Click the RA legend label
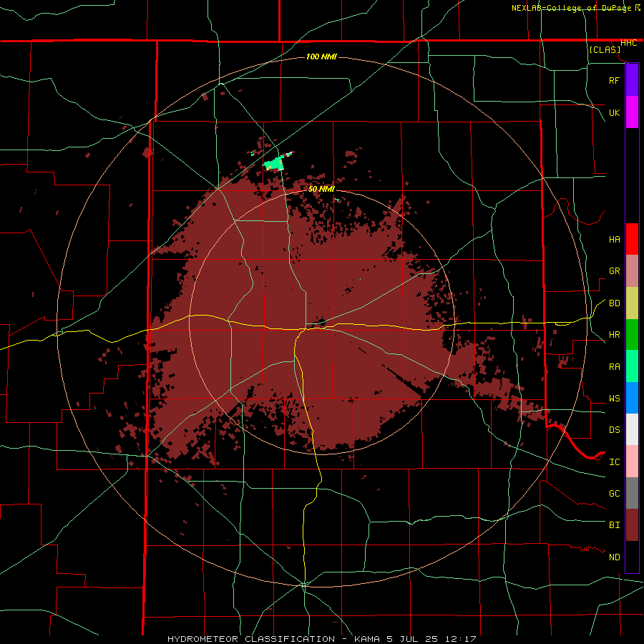 614,367
